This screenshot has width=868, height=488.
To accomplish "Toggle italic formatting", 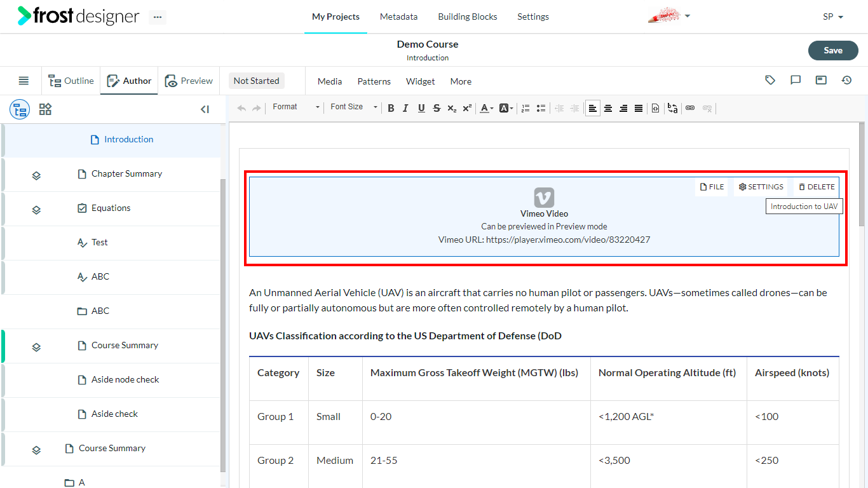I will pos(406,108).
